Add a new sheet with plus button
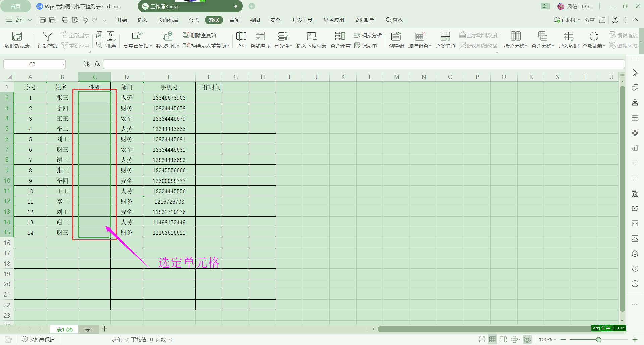Screen dimensions: 644x345 tap(105, 329)
